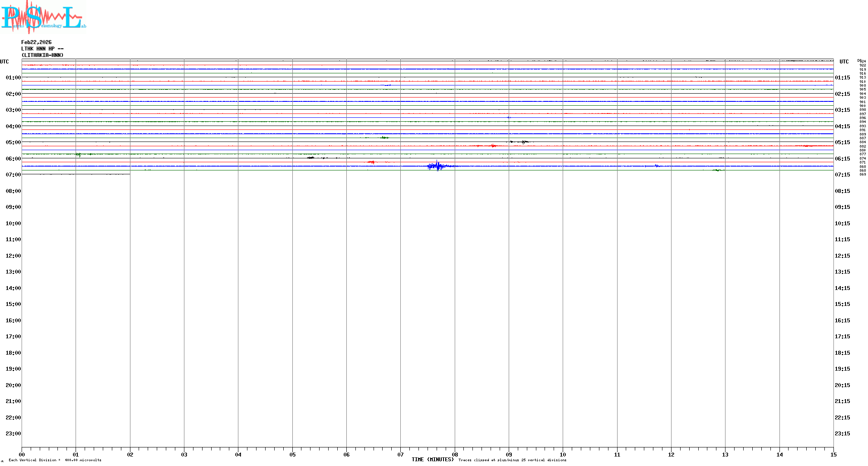This screenshot has height=466, width=868.
Task: Click the 12:00 hour label on left axis
Action: coord(13,256)
